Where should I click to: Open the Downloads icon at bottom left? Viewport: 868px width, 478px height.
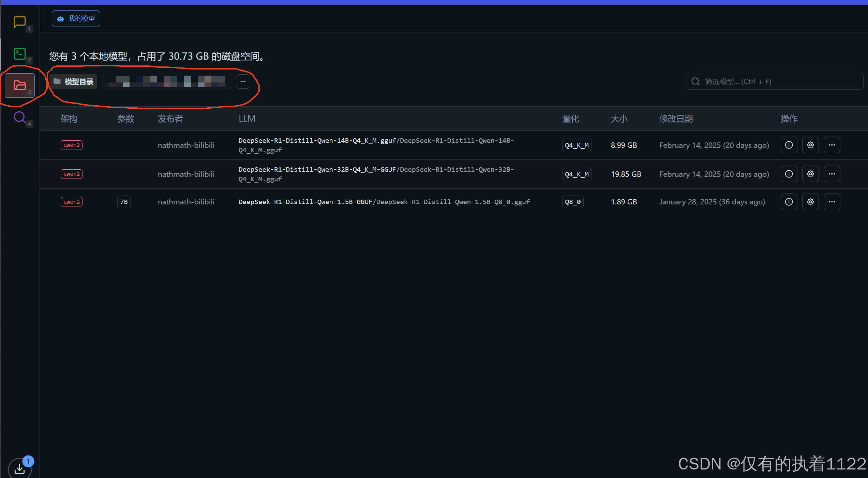[19, 469]
